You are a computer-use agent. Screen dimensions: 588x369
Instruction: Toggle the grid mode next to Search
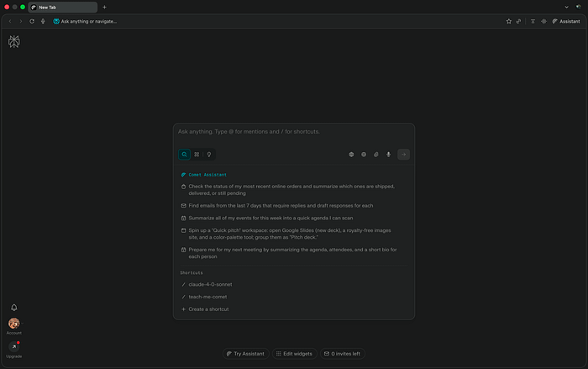tap(197, 155)
